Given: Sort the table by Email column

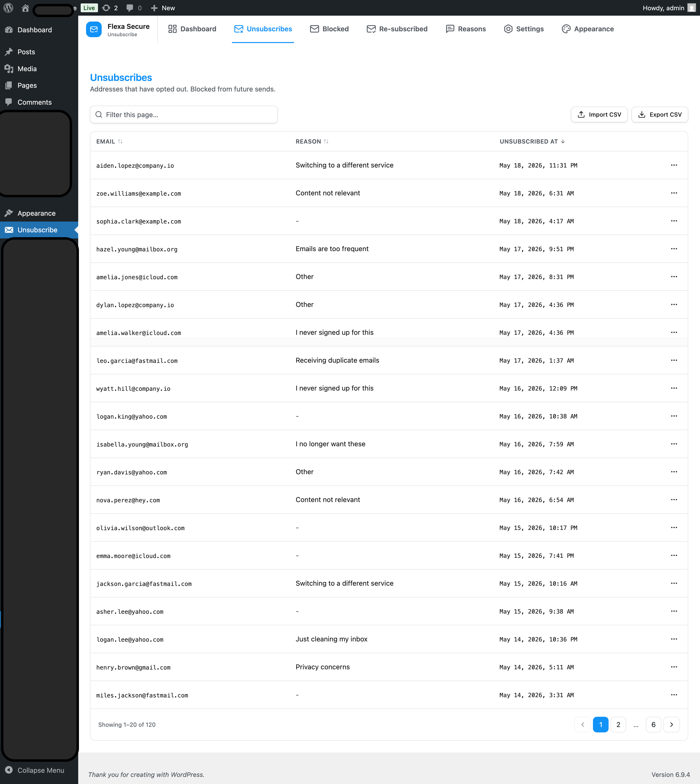Looking at the screenshot, I should point(109,142).
